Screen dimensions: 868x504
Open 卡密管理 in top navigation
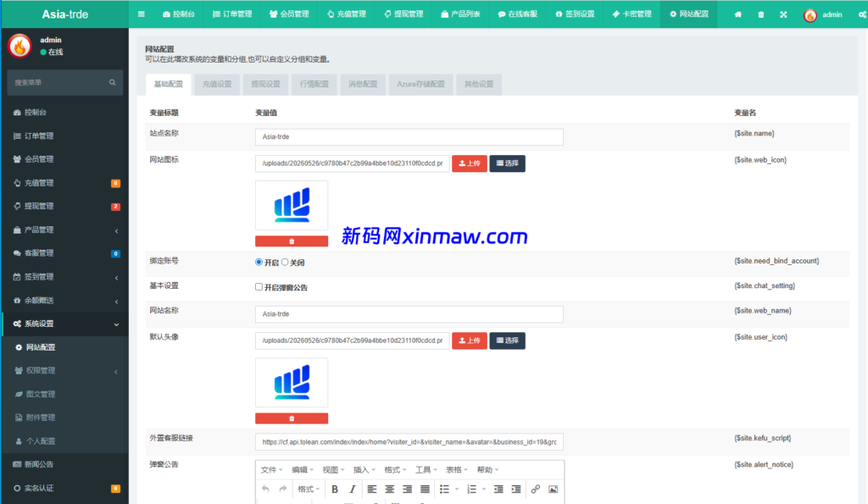[632, 14]
